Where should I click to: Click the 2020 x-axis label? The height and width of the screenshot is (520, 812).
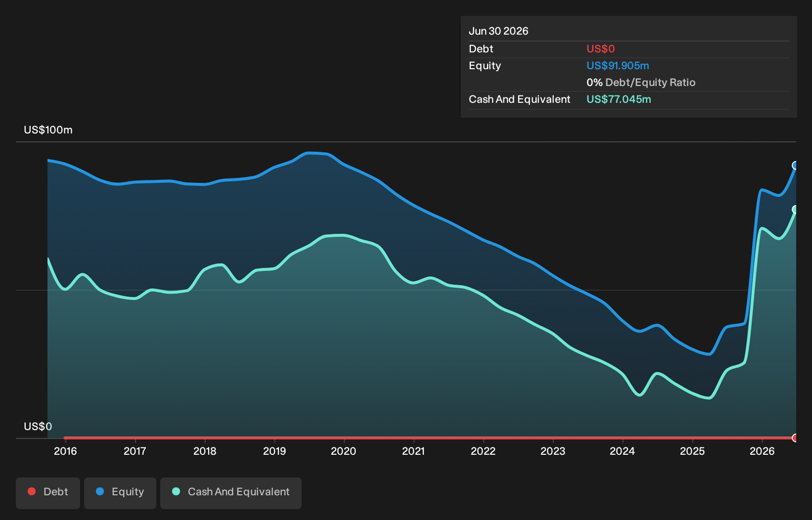click(x=344, y=451)
